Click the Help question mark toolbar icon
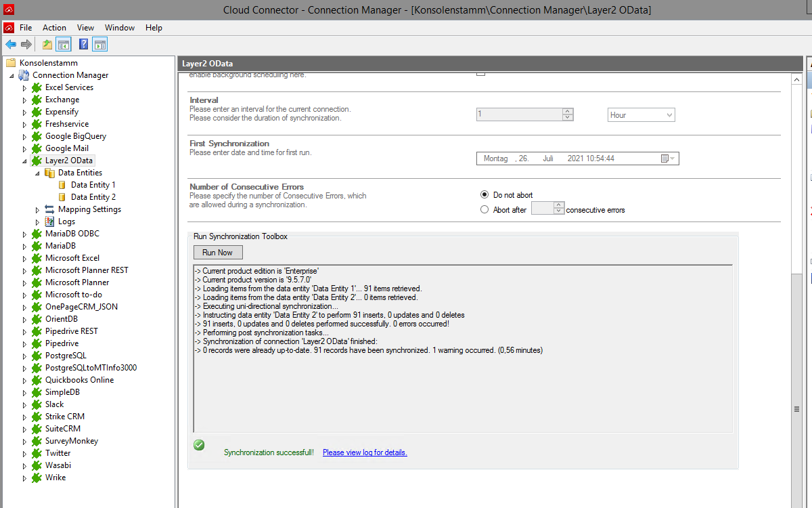Image resolution: width=812 pixels, height=508 pixels. click(83, 45)
